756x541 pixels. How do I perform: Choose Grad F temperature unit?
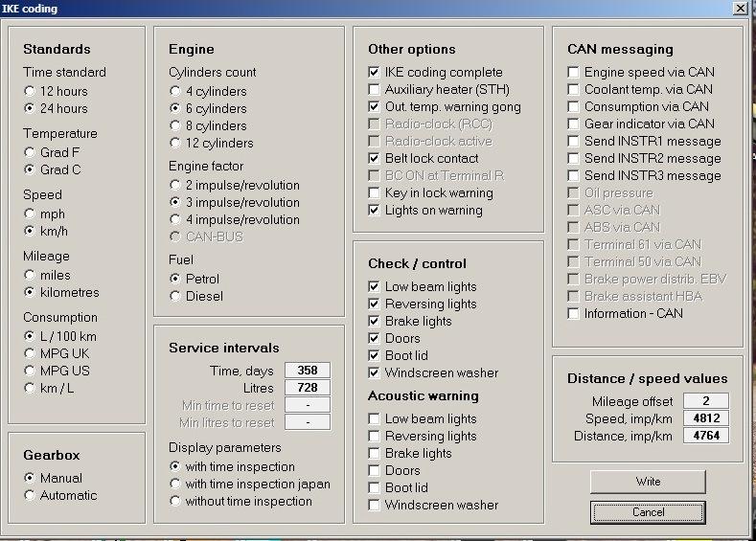click(30, 152)
